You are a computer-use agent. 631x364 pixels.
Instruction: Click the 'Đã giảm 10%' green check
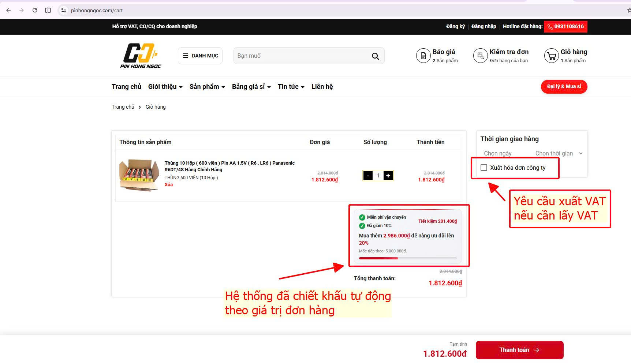click(x=362, y=226)
